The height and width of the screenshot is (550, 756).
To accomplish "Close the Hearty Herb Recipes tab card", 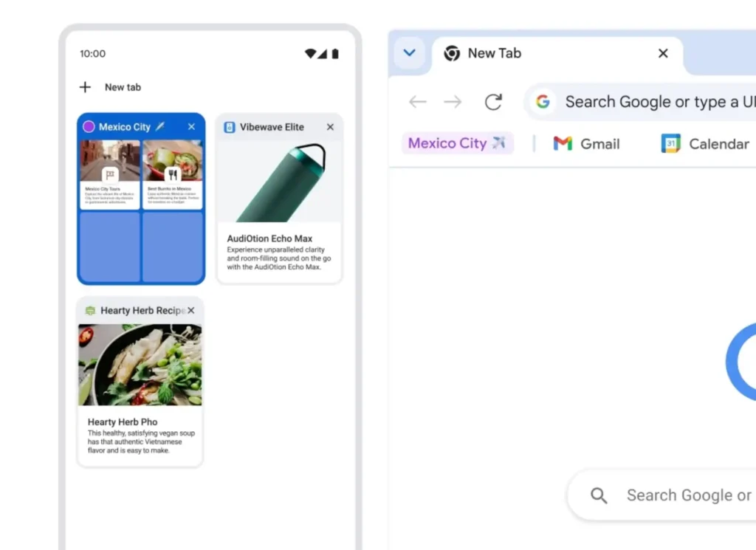I will click(x=191, y=310).
